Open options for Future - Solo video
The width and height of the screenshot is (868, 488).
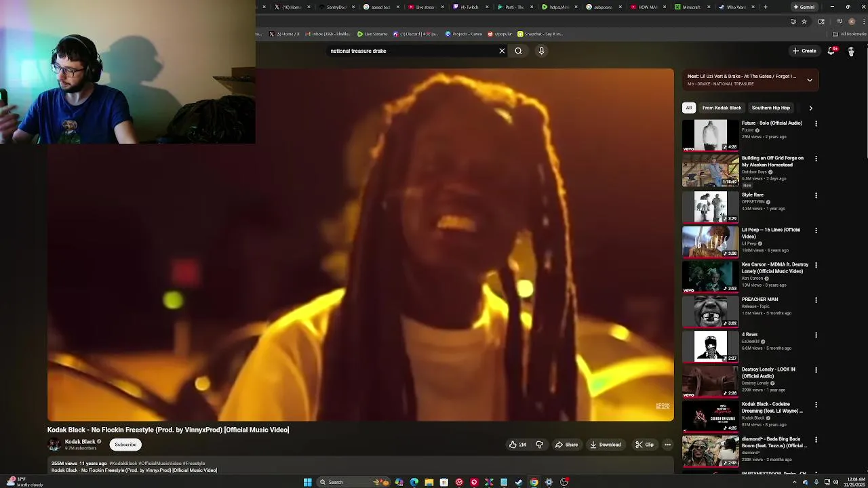(816, 124)
